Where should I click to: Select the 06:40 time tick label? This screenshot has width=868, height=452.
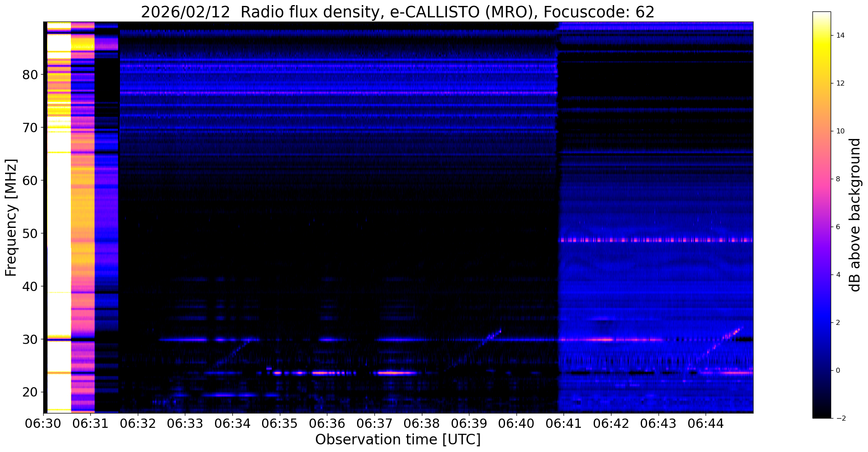(x=516, y=424)
